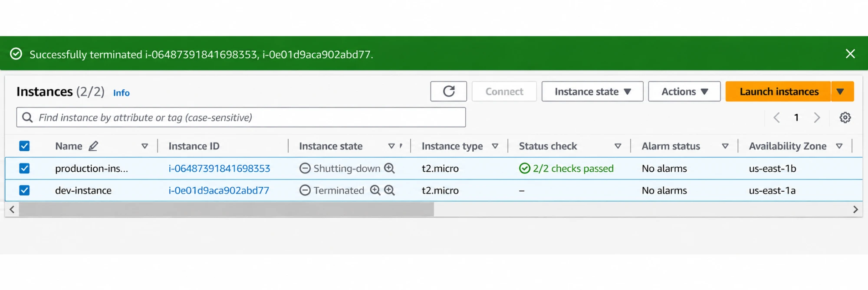The width and height of the screenshot is (868, 290).
Task: Click the Terminated state icon
Action: click(x=305, y=190)
